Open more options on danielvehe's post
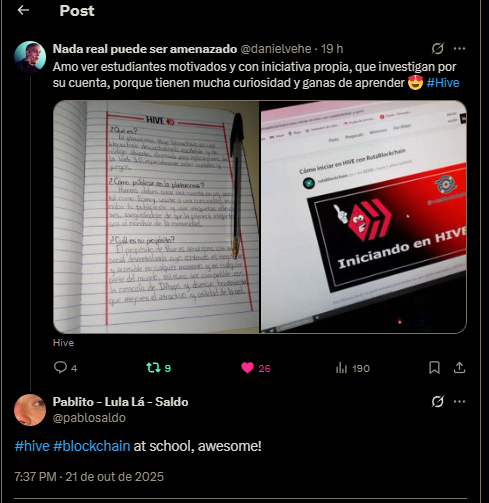489x503 pixels. pos(459,49)
